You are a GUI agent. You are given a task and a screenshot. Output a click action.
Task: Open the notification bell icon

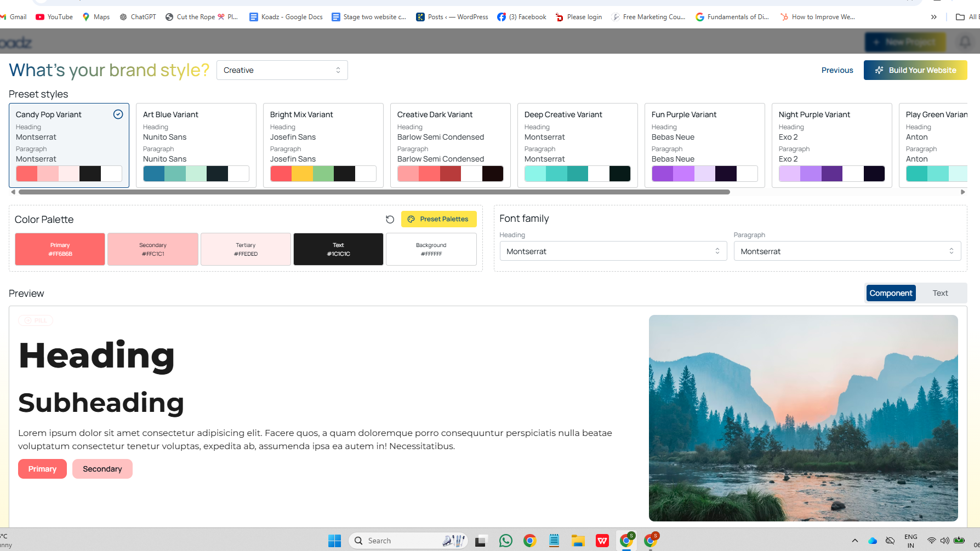(965, 42)
